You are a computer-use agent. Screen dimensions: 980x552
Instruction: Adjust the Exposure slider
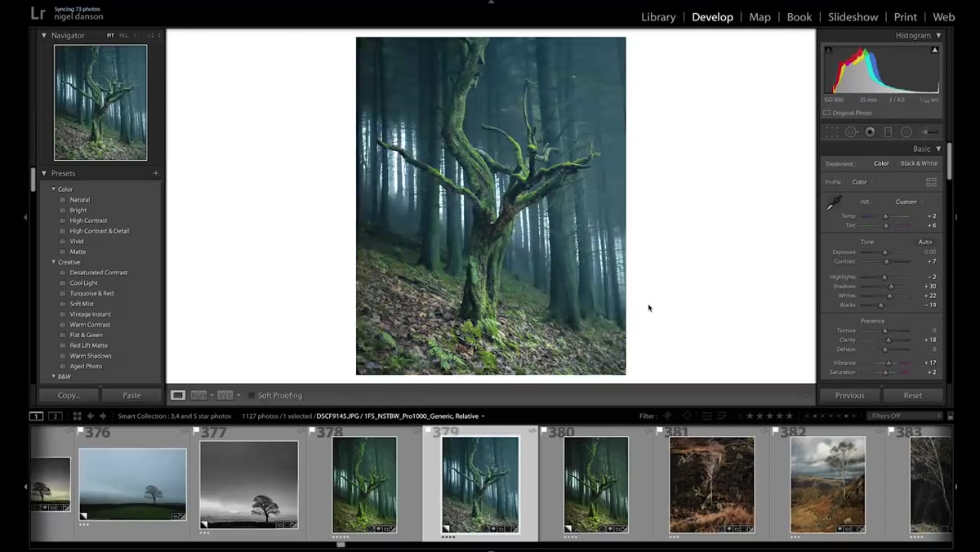pyautogui.click(x=884, y=252)
